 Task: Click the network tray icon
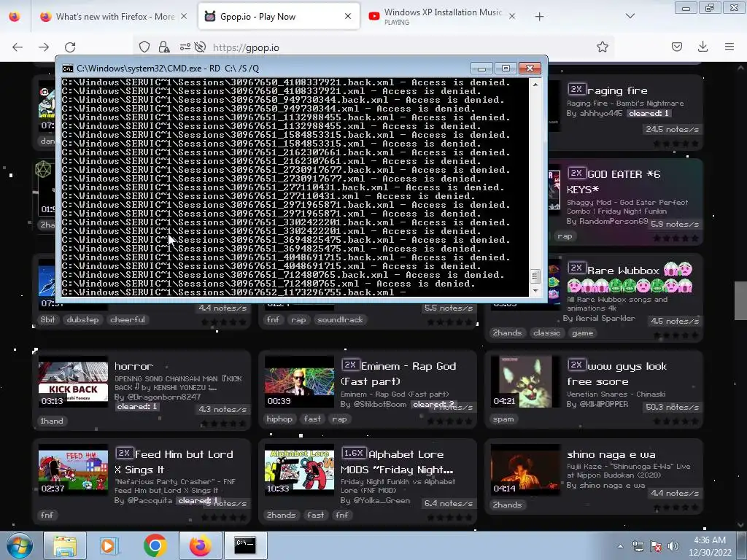(638, 547)
